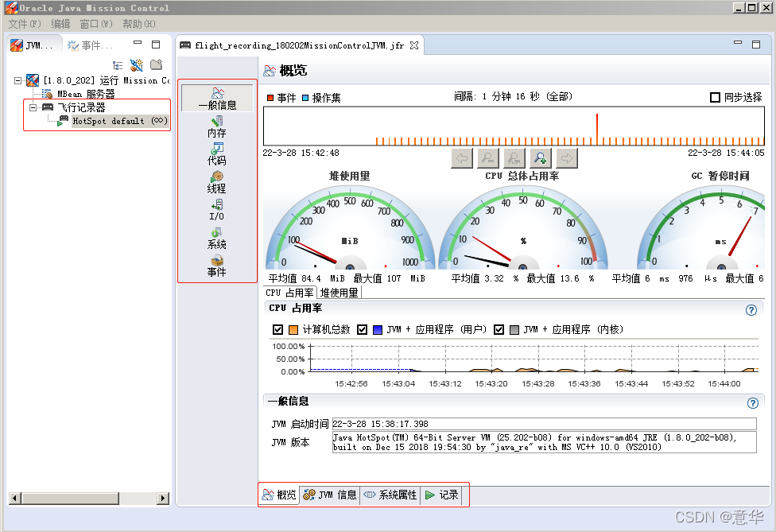Click the JVM browser horizontal scrollbar thumb
This screenshot has width=776, height=532.
70,498
